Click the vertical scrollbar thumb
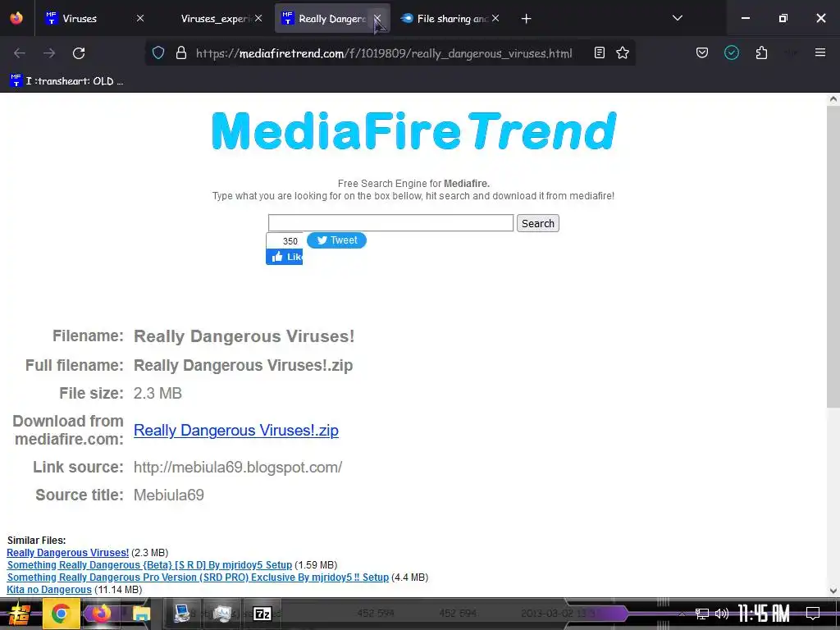 (833, 256)
